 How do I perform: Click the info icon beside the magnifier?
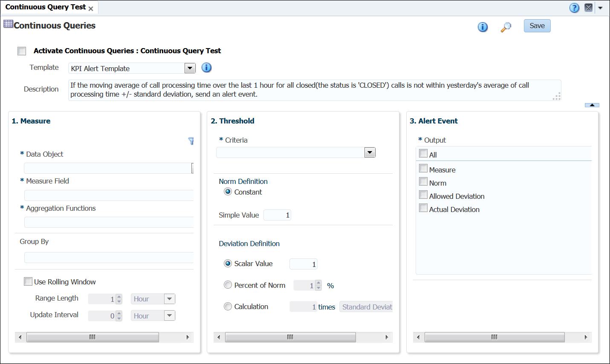click(x=483, y=27)
